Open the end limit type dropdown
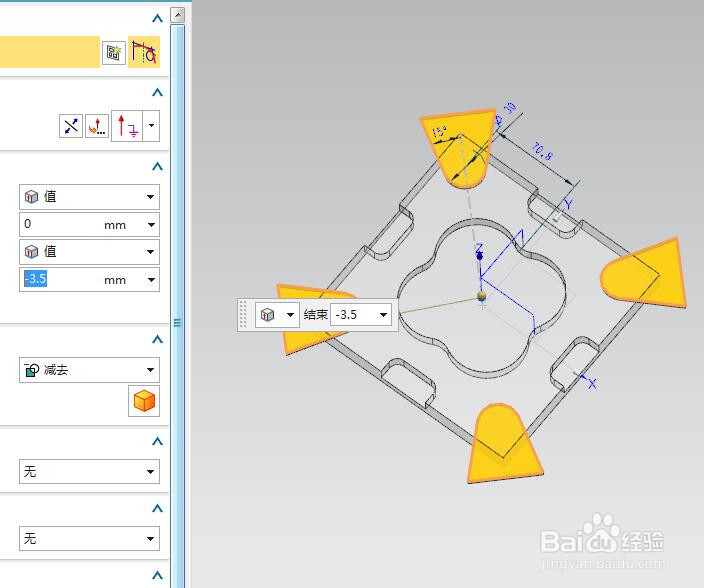The width and height of the screenshot is (704, 588). tap(89, 252)
